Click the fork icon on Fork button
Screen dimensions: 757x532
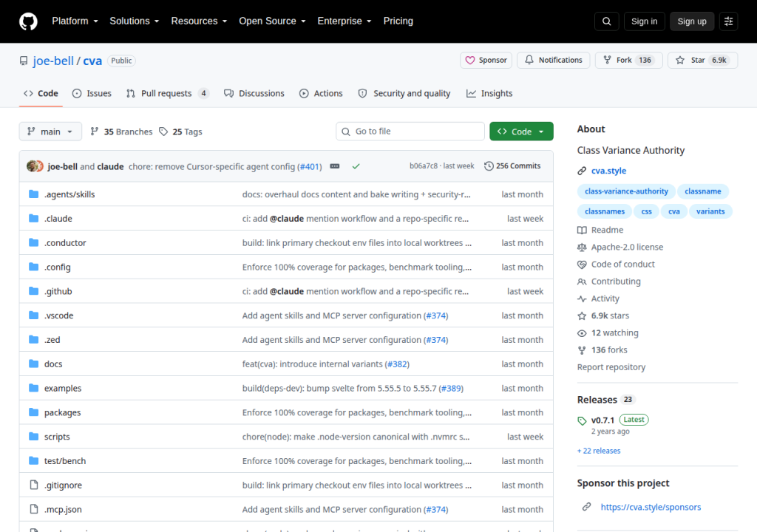tap(608, 60)
